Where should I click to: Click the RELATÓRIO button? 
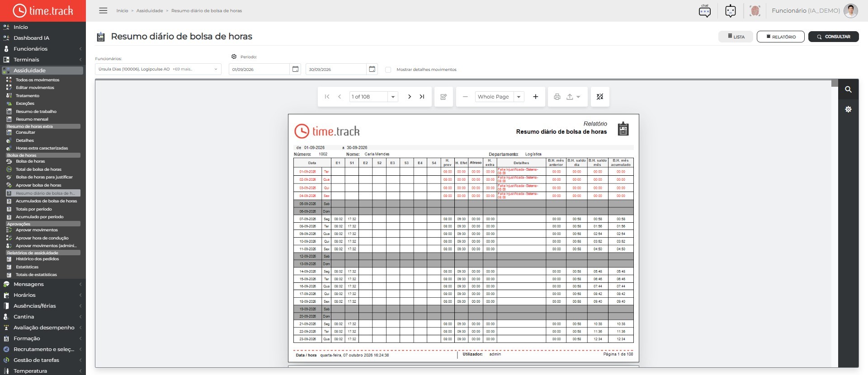[x=781, y=37]
